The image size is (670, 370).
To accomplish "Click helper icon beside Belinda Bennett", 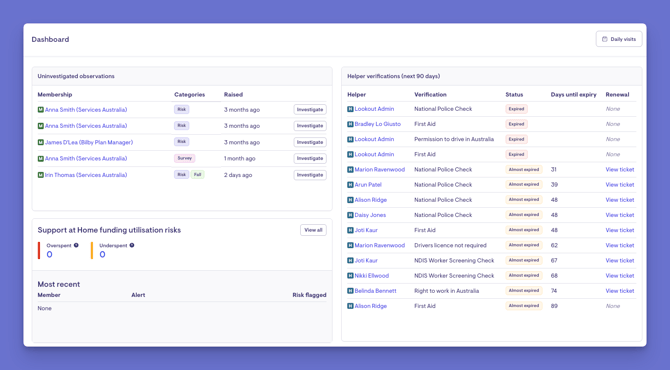I will click(350, 291).
